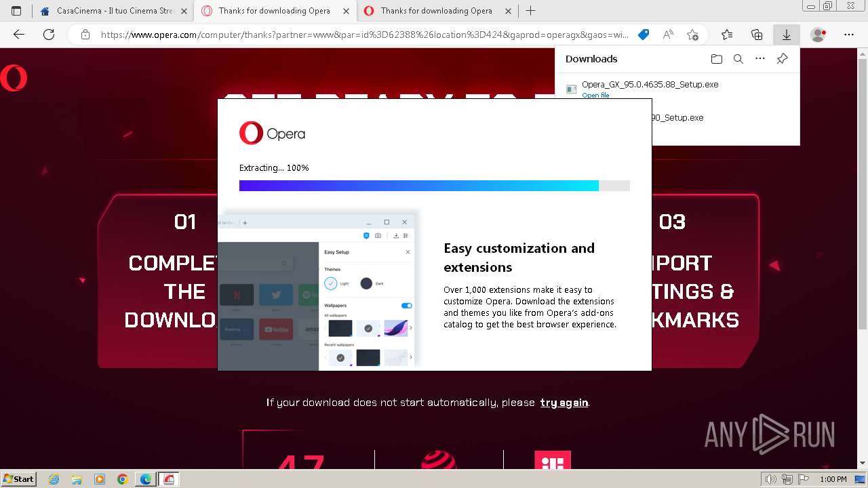Click the 'Downloads' panel title
Screen dimensions: 868x488
point(591,59)
